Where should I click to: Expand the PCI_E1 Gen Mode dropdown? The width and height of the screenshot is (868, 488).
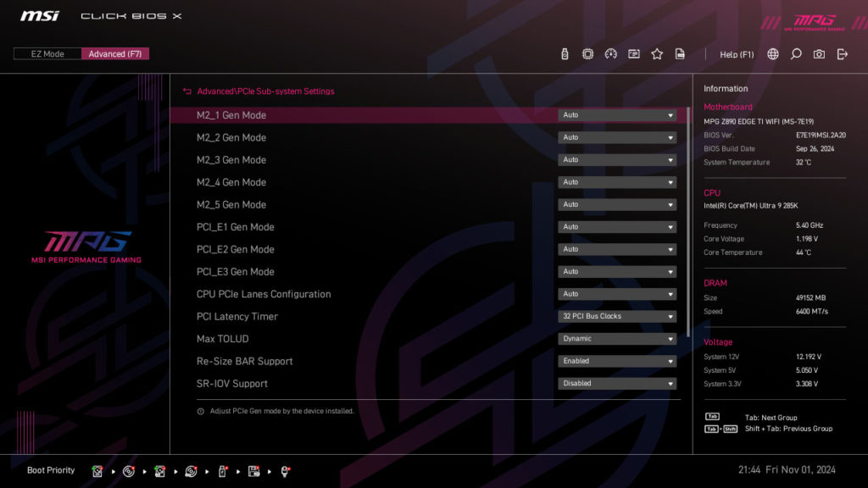616,226
